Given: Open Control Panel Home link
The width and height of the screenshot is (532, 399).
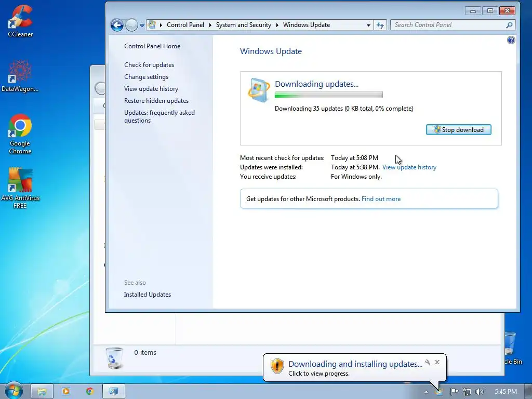Looking at the screenshot, I should tap(152, 46).
